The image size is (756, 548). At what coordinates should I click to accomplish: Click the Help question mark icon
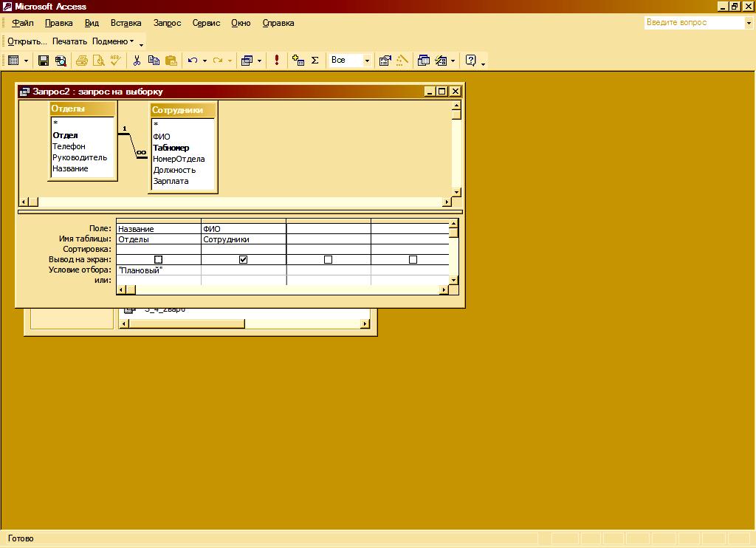pyautogui.click(x=470, y=61)
